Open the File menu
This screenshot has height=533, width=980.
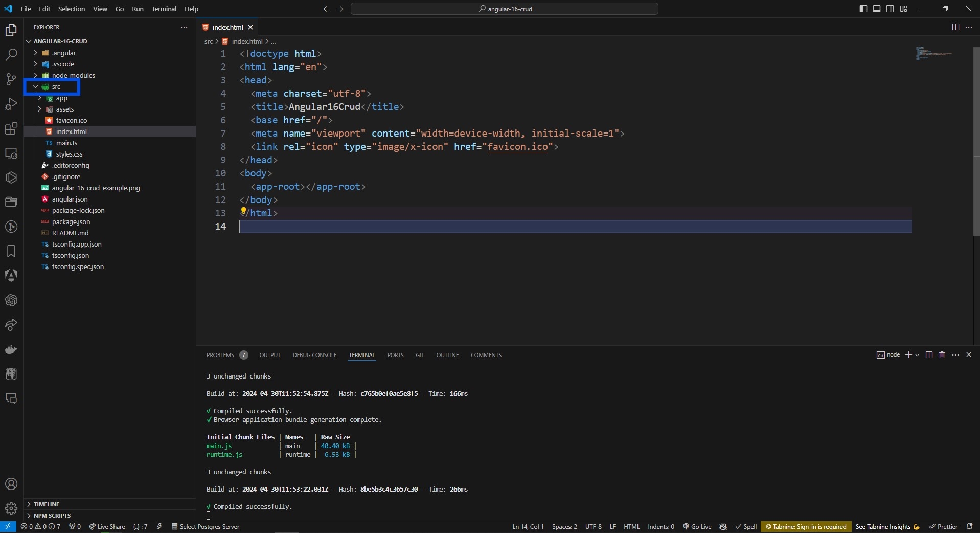click(26, 9)
